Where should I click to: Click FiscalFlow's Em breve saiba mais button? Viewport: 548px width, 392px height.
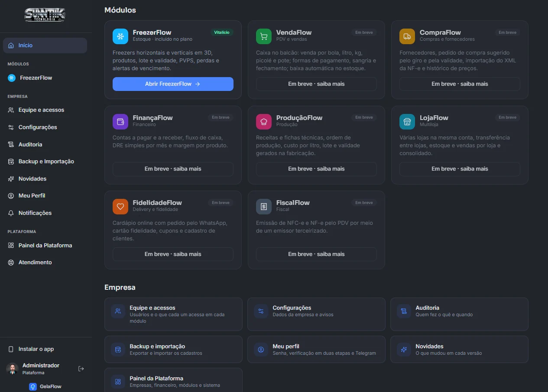point(316,254)
